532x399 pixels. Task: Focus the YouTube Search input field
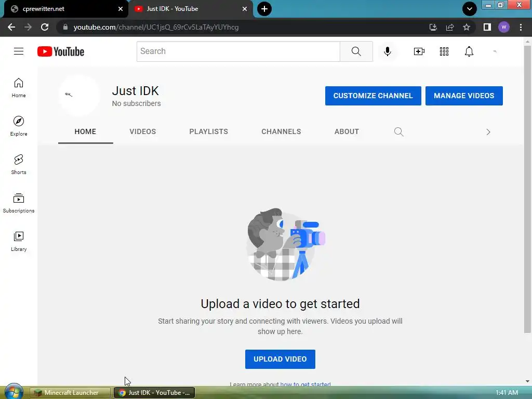[x=238, y=51]
